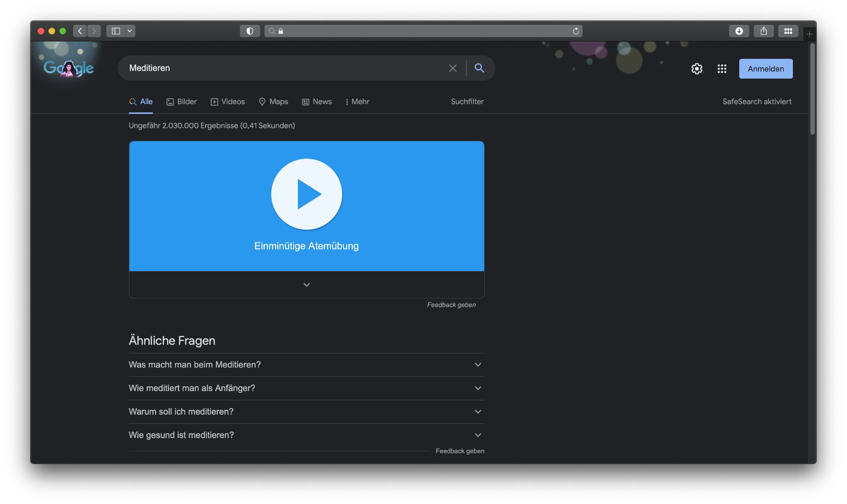Click the magnifying glass search icon

pyautogui.click(x=479, y=68)
